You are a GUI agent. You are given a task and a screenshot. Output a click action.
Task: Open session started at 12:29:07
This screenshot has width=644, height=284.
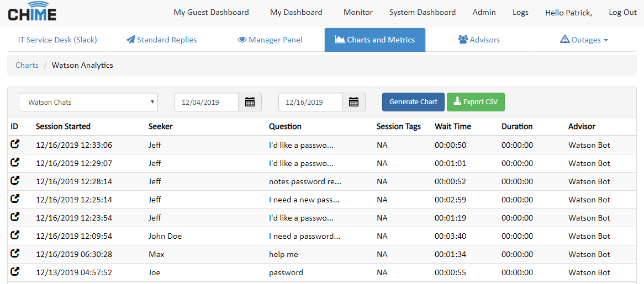point(15,162)
